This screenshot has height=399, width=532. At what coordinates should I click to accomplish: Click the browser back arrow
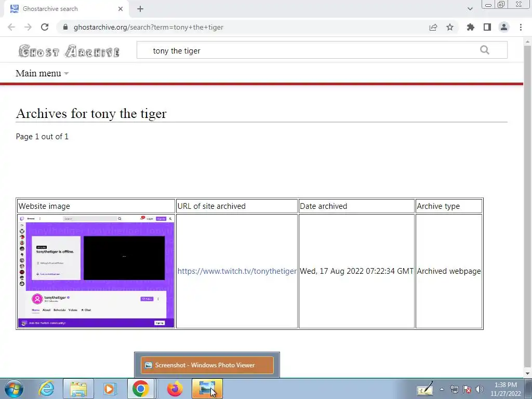(x=11, y=27)
